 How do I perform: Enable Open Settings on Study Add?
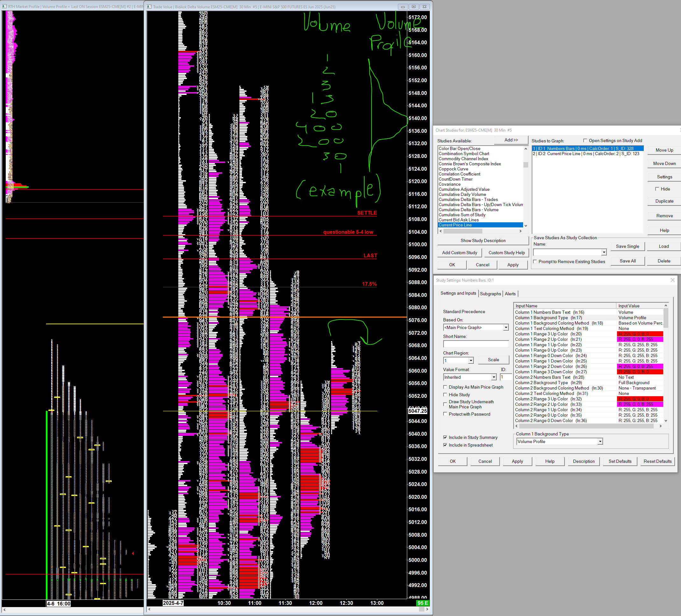pos(585,140)
